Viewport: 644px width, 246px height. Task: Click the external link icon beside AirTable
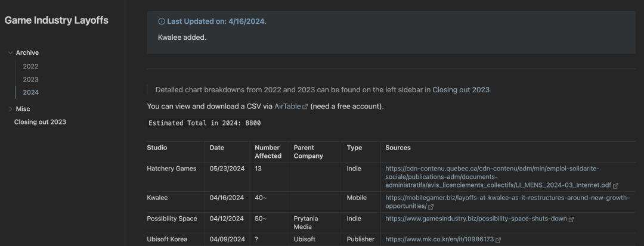pos(305,107)
